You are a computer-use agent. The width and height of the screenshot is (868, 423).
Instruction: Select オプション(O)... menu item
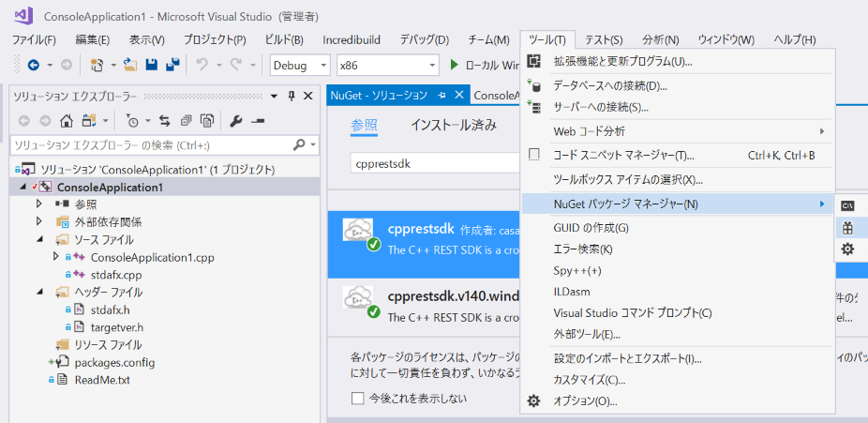pos(677,400)
